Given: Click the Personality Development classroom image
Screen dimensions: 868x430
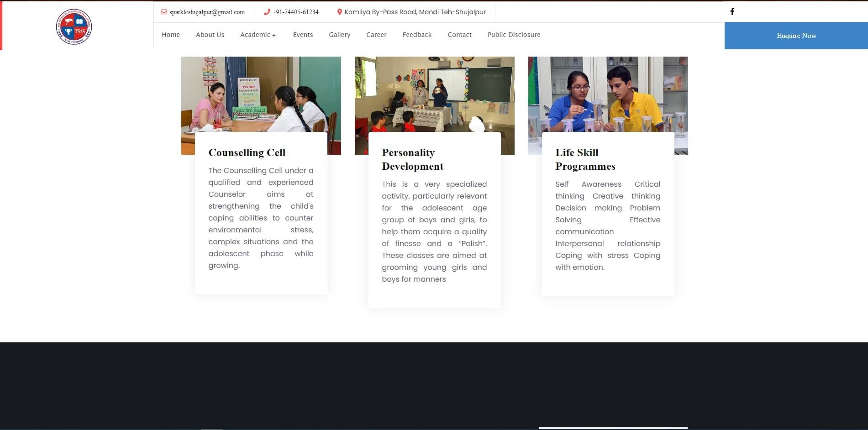Looking at the screenshot, I should [x=434, y=94].
